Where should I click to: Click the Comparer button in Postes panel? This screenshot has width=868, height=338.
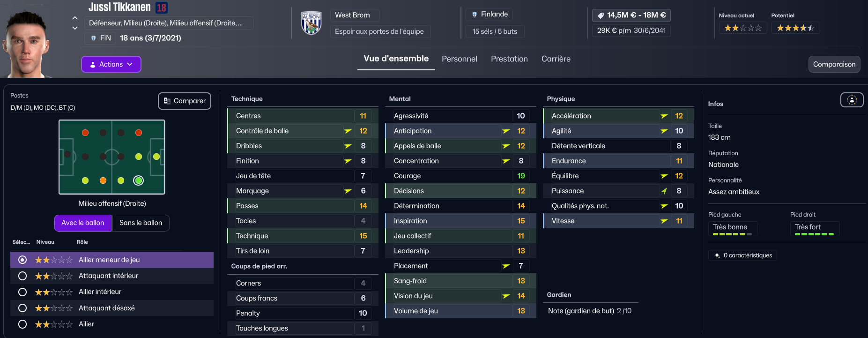(x=185, y=101)
